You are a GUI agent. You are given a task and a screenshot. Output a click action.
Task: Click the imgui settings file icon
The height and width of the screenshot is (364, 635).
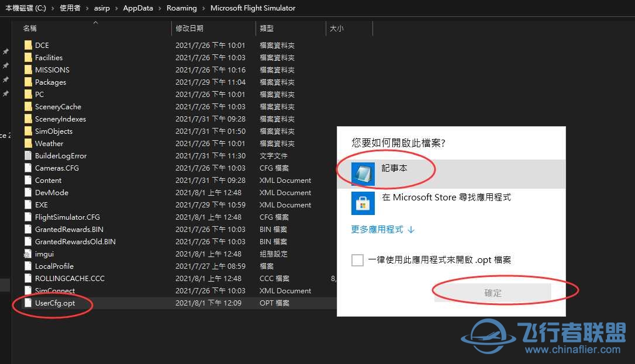point(27,254)
